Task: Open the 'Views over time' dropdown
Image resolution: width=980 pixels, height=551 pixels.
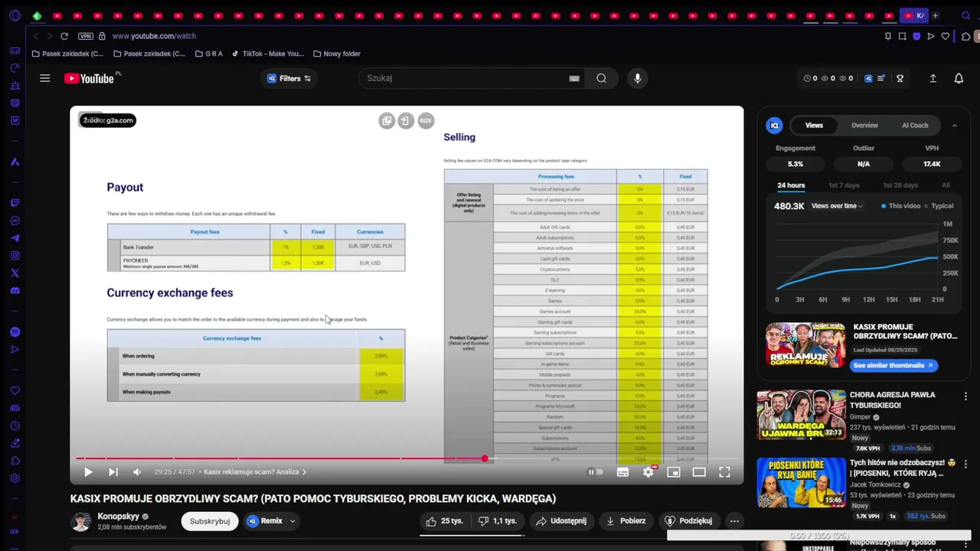Action: click(837, 206)
